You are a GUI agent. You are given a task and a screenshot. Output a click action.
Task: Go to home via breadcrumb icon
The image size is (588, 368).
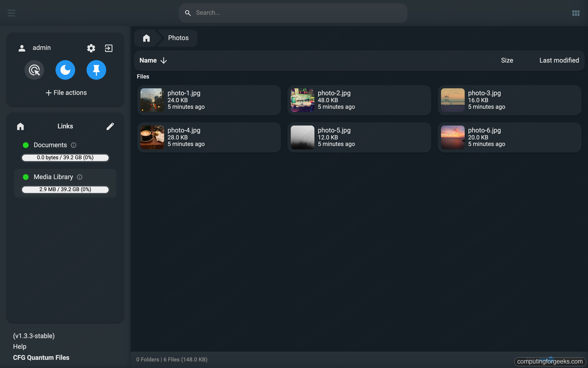click(x=146, y=38)
